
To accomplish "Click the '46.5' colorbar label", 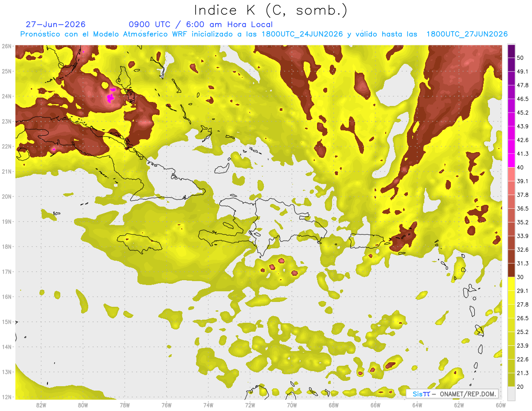I will 523,99.
